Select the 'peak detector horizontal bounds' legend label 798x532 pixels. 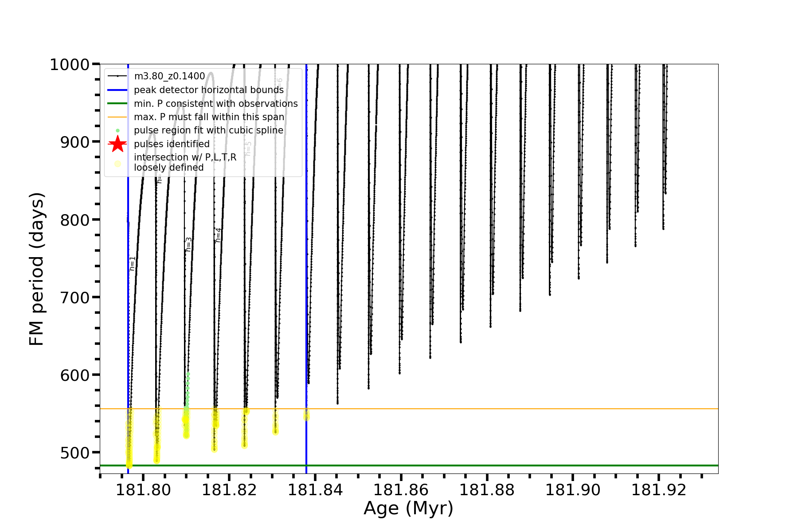click(209, 90)
